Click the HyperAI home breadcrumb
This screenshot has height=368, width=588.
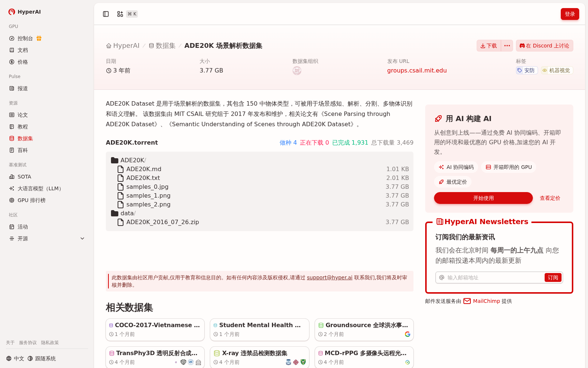point(123,46)
